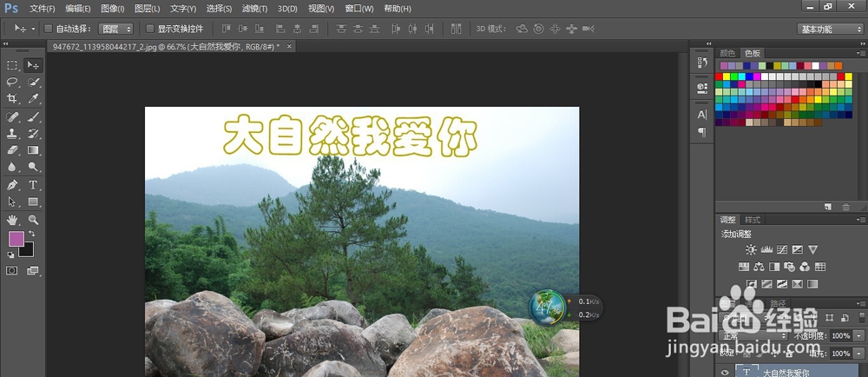This screenshot has width=868, height=377.
Task: Add Vibrance adjustment
Action: click(812, 249)
